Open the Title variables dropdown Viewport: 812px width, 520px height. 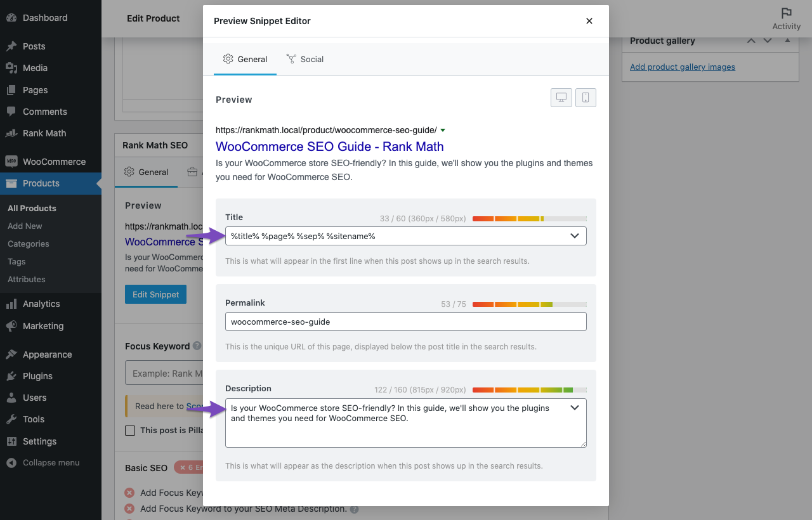tap(575, 235)
